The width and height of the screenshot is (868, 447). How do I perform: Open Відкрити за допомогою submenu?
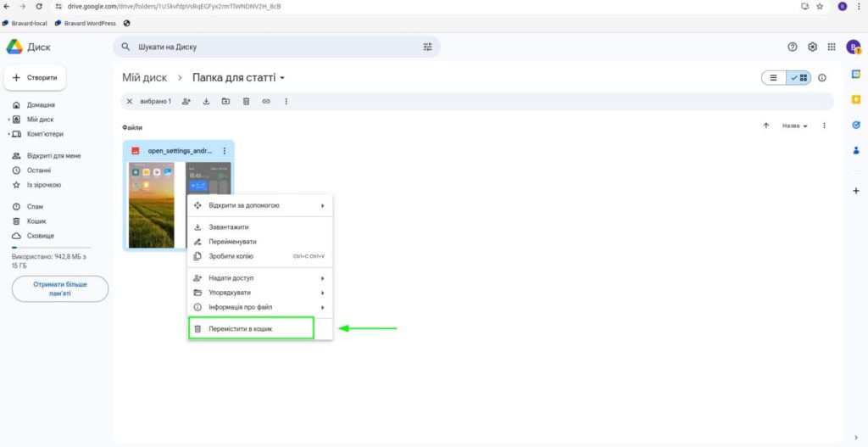(x=260, y=205)
